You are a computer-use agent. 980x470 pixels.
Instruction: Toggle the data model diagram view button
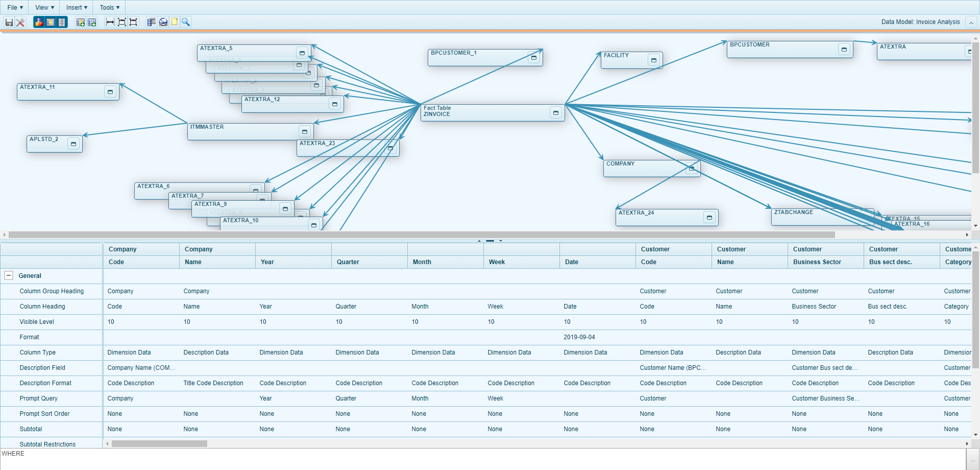(39, 22)
